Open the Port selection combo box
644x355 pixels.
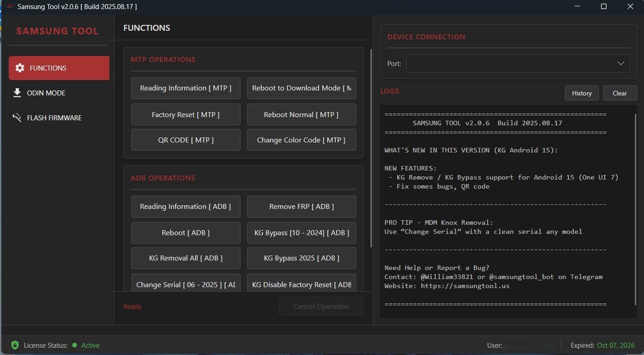coord(511,63)
